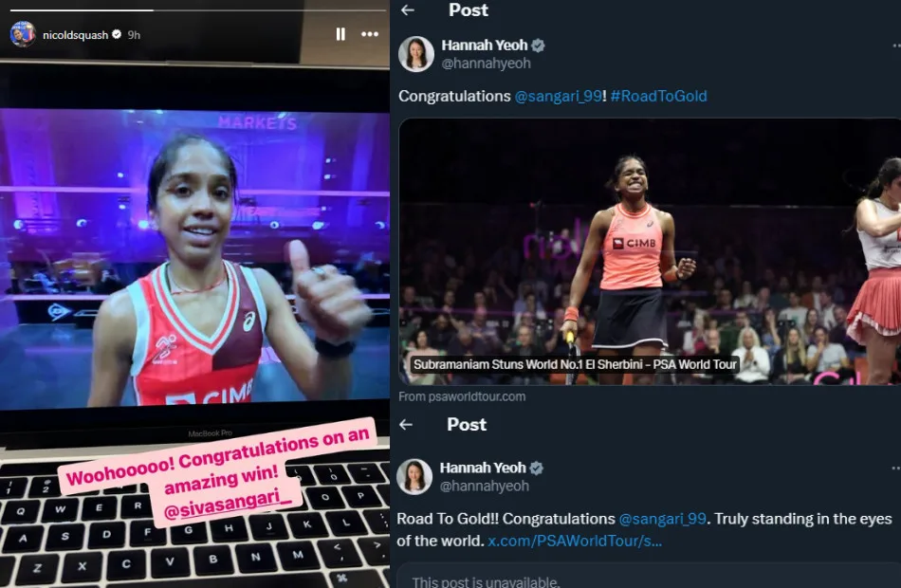Pause the nicoldsquash story
The width and height of the screenshot is (901, 588).
tap(340, 34)
